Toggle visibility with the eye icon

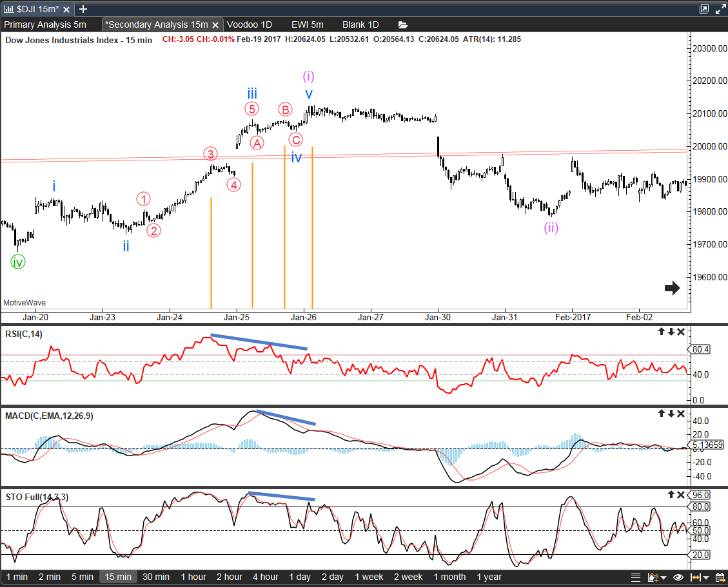(x=678, y=577)
